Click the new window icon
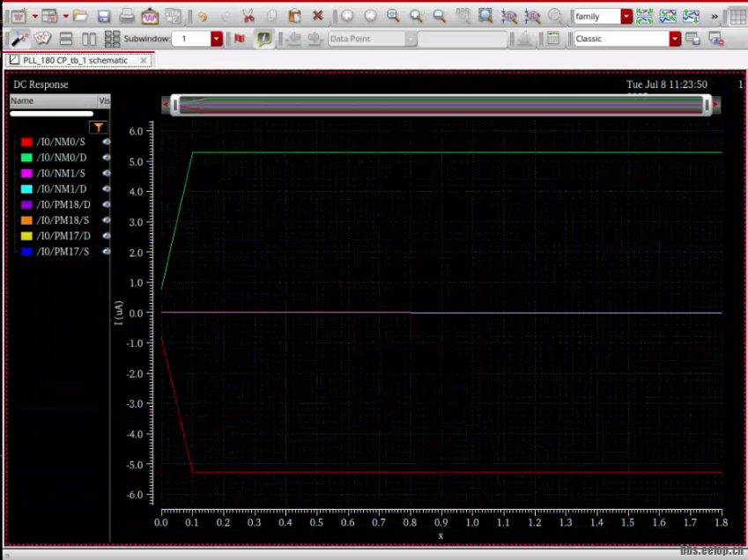The height and width of the screenshot is (560, 748). pos(19,17)
